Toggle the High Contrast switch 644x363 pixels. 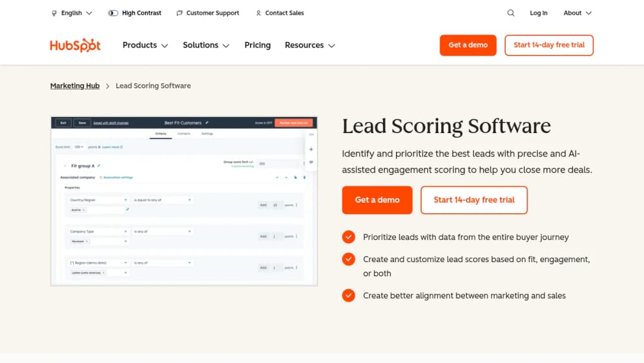pos(113,13)
